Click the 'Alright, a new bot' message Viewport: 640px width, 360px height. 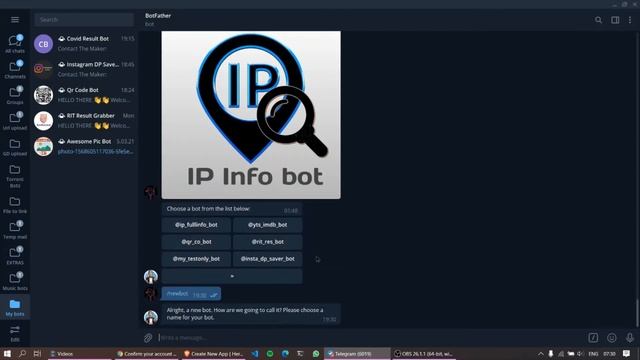pos(251,314)
